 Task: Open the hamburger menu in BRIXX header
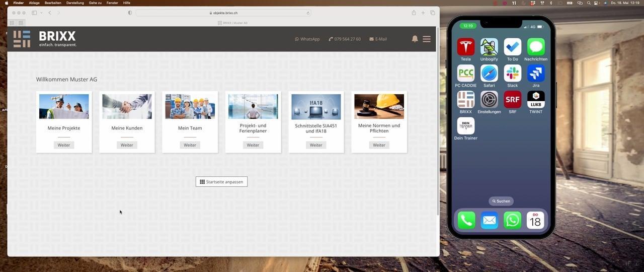click(427, 39)
